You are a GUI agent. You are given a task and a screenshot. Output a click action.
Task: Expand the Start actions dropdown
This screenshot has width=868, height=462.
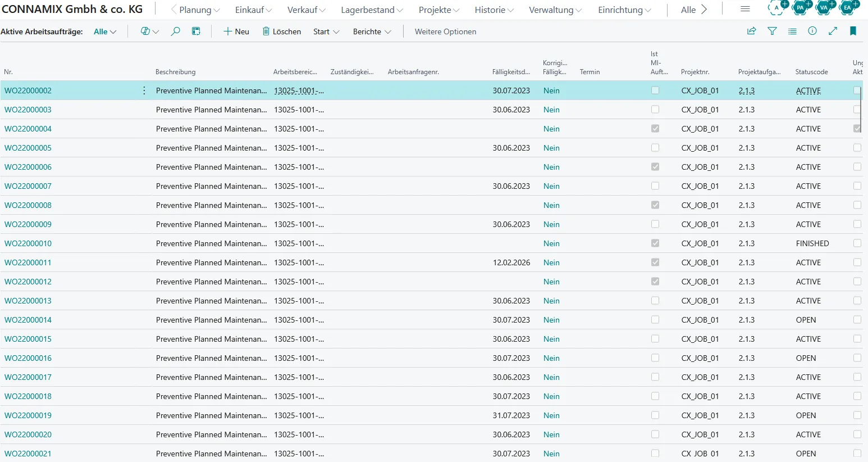pyautogui.click(x=326, y=31)
